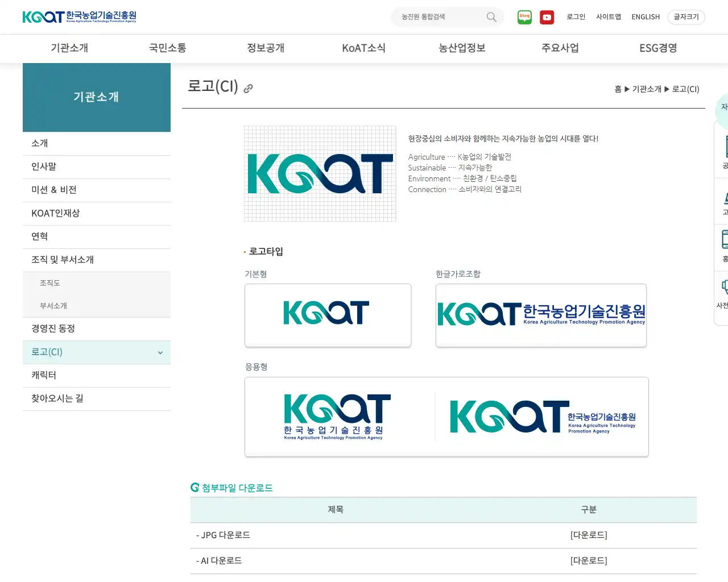Switch to ENGLISH site
The image size is (728, 582).
[646, 17]
